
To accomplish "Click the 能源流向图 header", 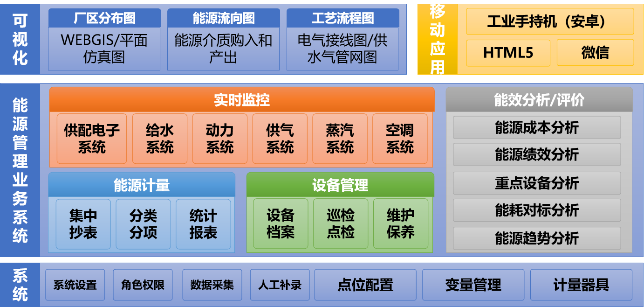I will pos(224,18).
